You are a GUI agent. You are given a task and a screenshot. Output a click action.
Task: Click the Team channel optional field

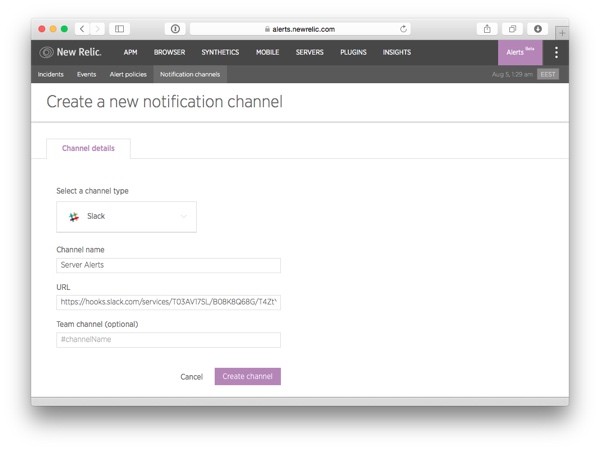pyautogui.click(x=168, y=340)
